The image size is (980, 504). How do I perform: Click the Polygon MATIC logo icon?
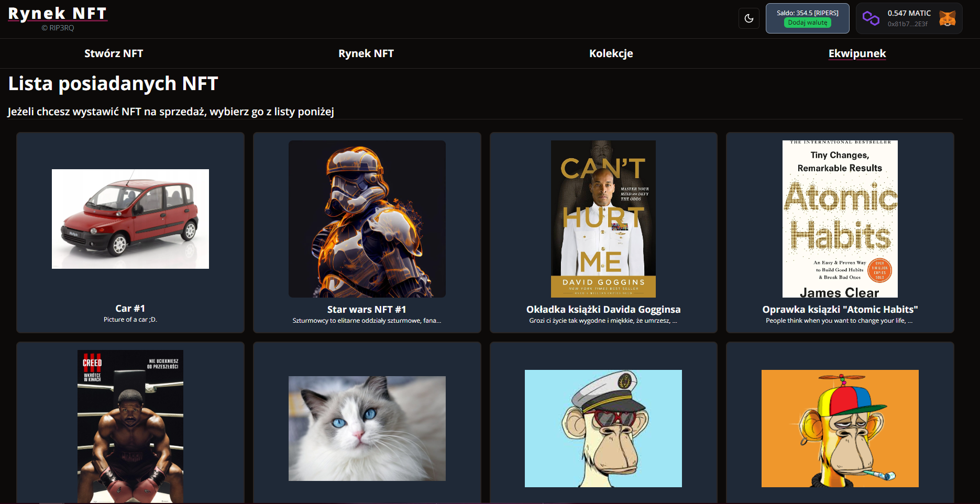[x=871, y=19]
